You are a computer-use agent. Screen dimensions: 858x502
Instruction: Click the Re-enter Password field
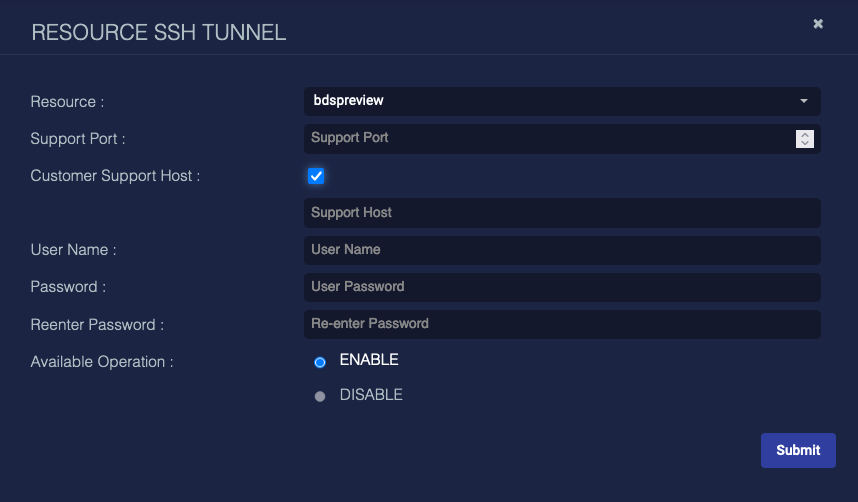(561, 324)
